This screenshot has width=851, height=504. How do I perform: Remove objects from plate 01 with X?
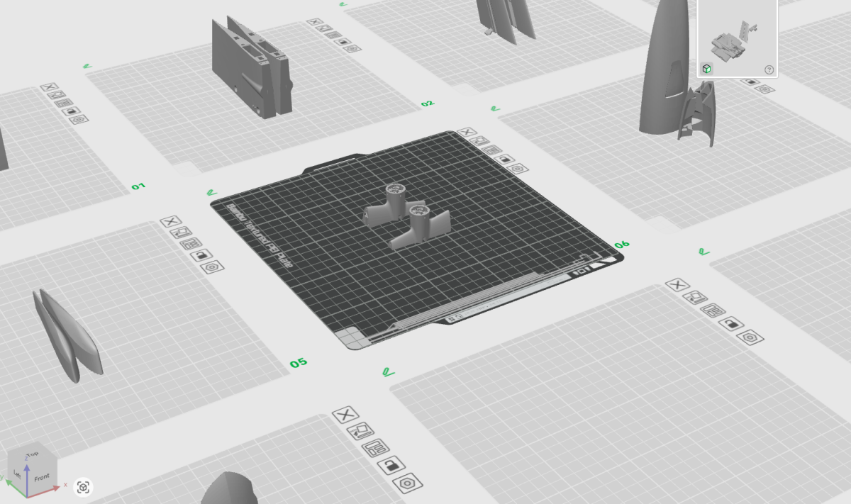(x=48, y=87)
